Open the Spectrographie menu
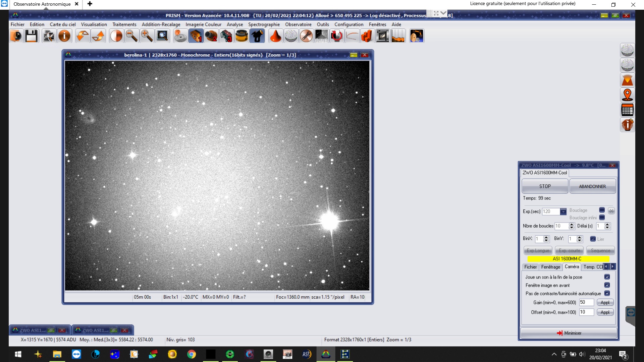Image resolution: width=644 pixels, height=362 pixels. [x=264, y=24]
